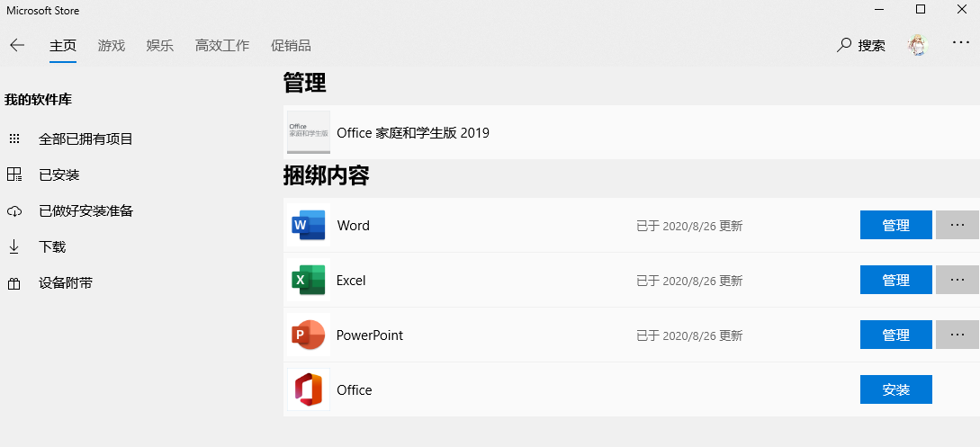Click 管理 button for Word
Image resolution: width=980 pixels, height=447 pixels.
(x=895, y=225)
